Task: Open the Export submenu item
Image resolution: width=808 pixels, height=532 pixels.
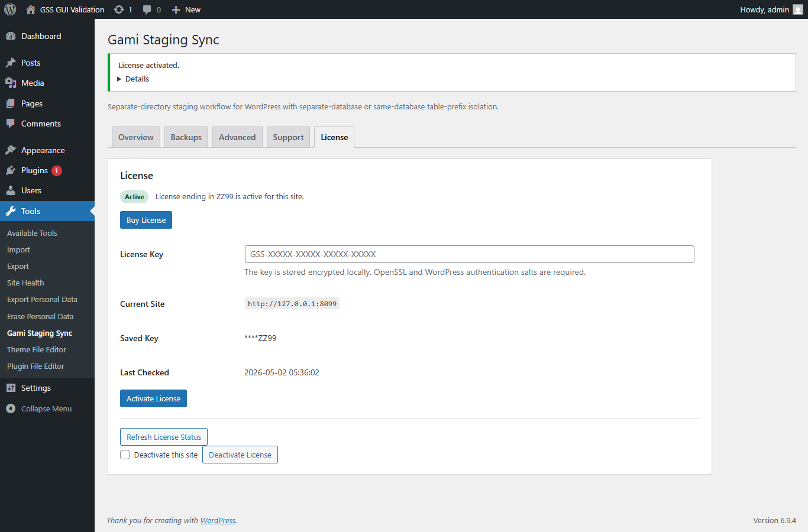Action: (18, 266)
